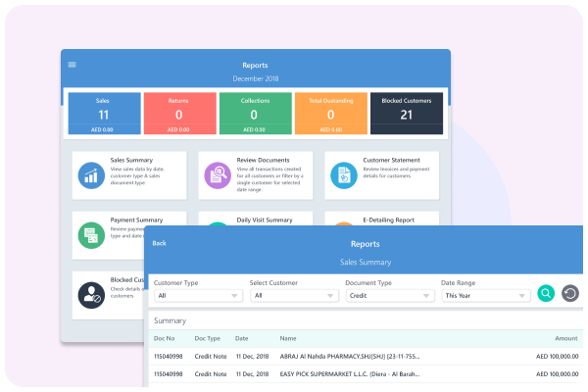Click the Payment Summary icon
Screen dimensions: 588x392
91,234
